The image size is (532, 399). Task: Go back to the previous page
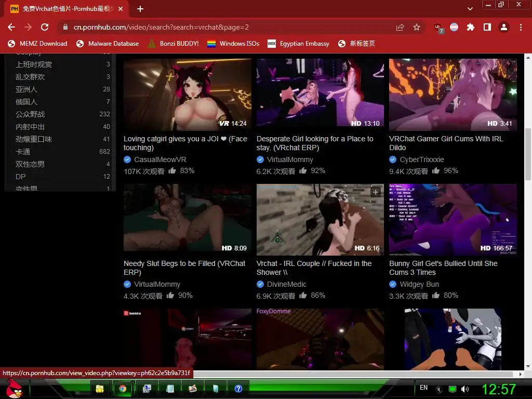[x=11, y=27]
